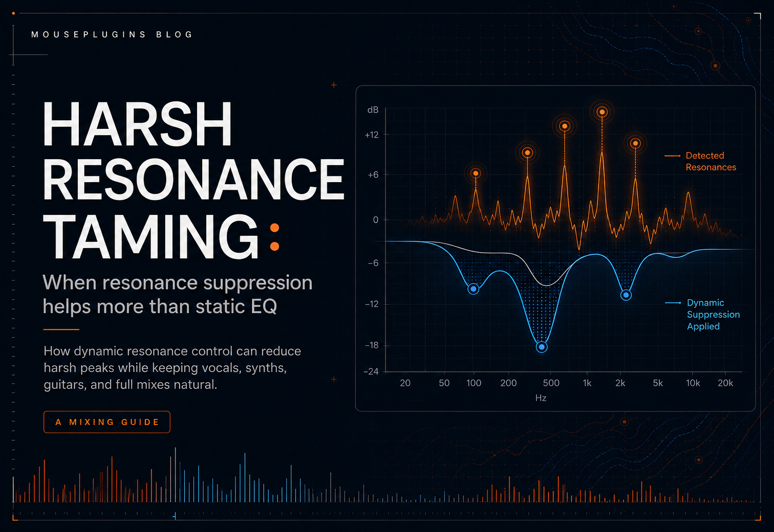Select orange resonance marker between 200 and 500 Hz
The height and width of the screenshot is (532, 774).
pyautogui.click(x=527, y=152)
